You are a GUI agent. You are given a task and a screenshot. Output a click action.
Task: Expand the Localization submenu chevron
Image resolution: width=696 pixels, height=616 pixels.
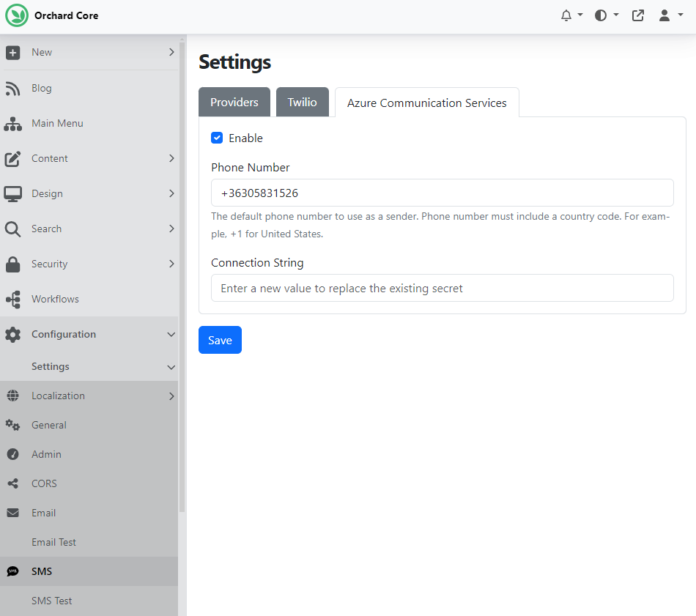(x=171, y=396)
